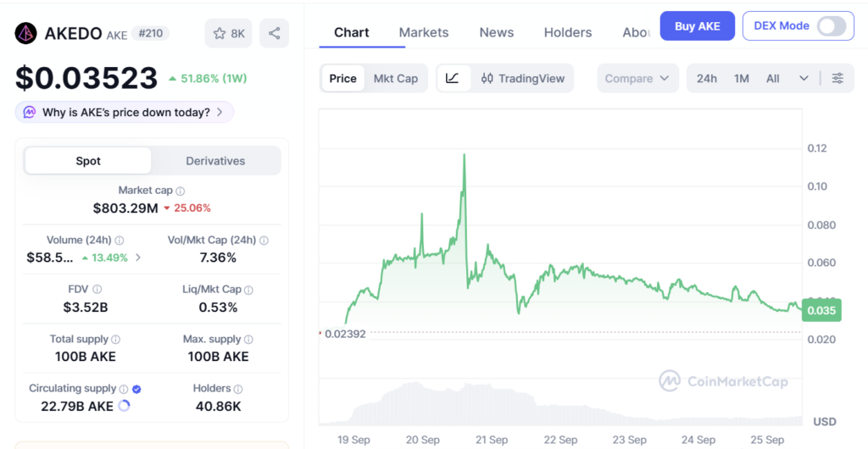868x449 pixels.
Task: Toggle DEX Mode switch
Action: tap(832, 26)
